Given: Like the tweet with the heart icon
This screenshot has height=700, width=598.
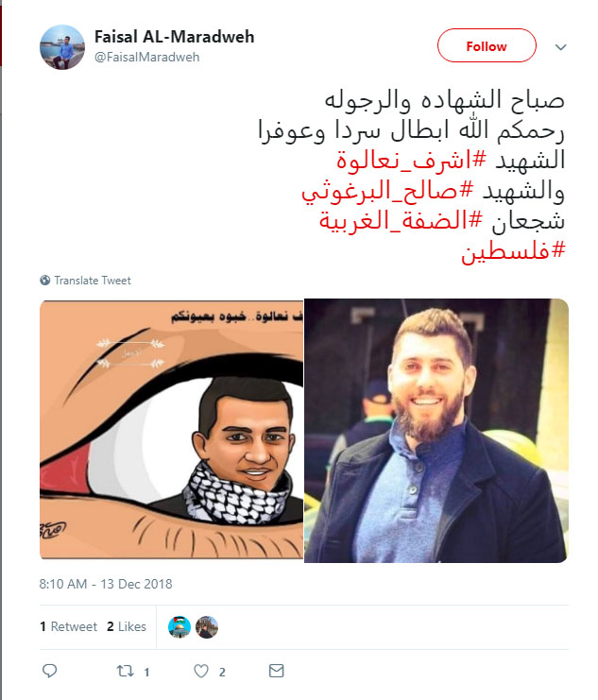Looking at the screenshot, I should point(201,671).
